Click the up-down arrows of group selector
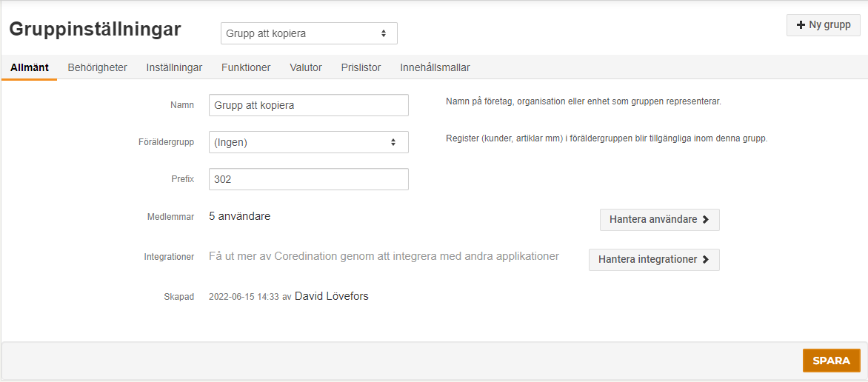The image size is (868, 382). coord(384,34)
